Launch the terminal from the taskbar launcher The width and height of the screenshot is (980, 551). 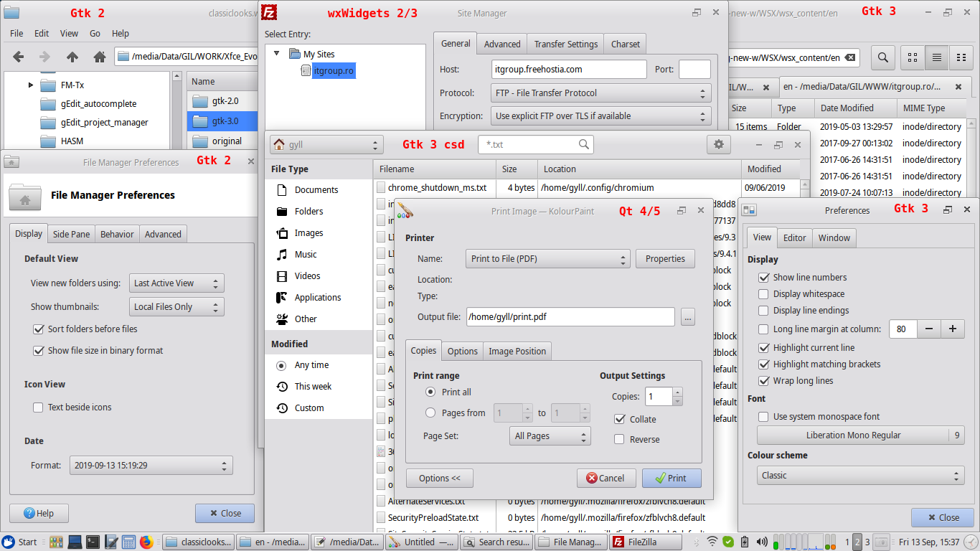tap(93, 542)
